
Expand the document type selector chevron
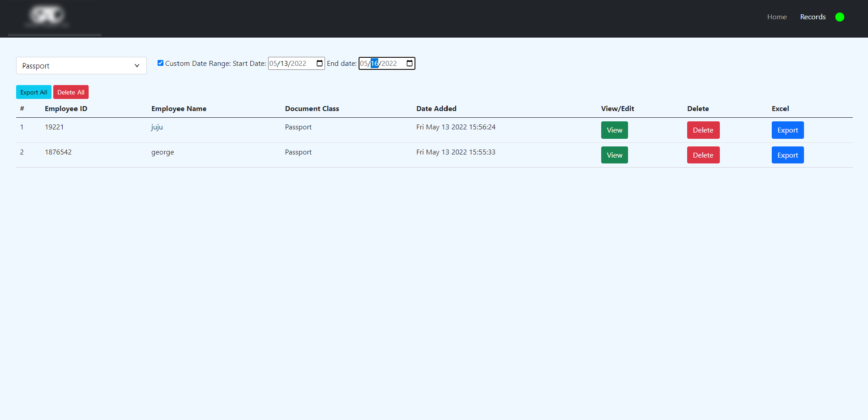tap(137, 65)
